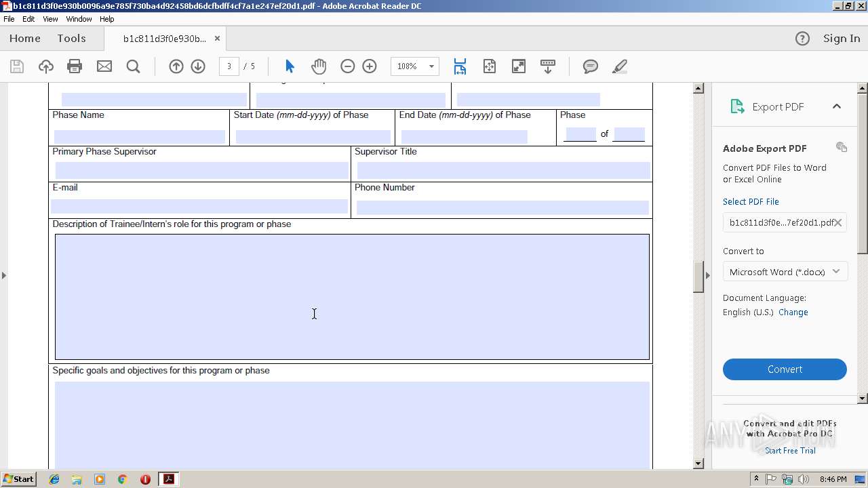The height and width of the screenshot is (488, 868).
Task: Close the document tab
Action: [x=217, y=39]
